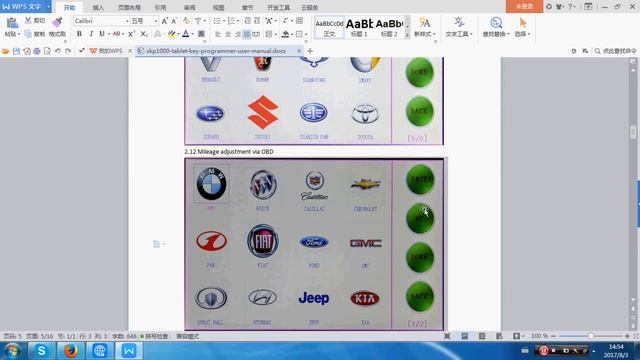
Task: Apply Heading 1 style
Action: [x=359, y=28]
